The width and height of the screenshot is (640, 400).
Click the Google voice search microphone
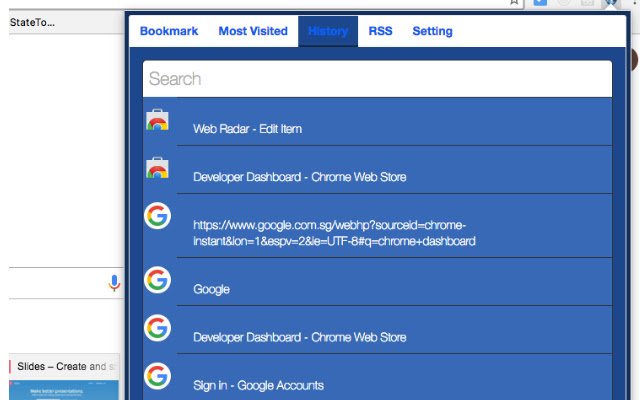pyautogui.click(x=114, y=283)
